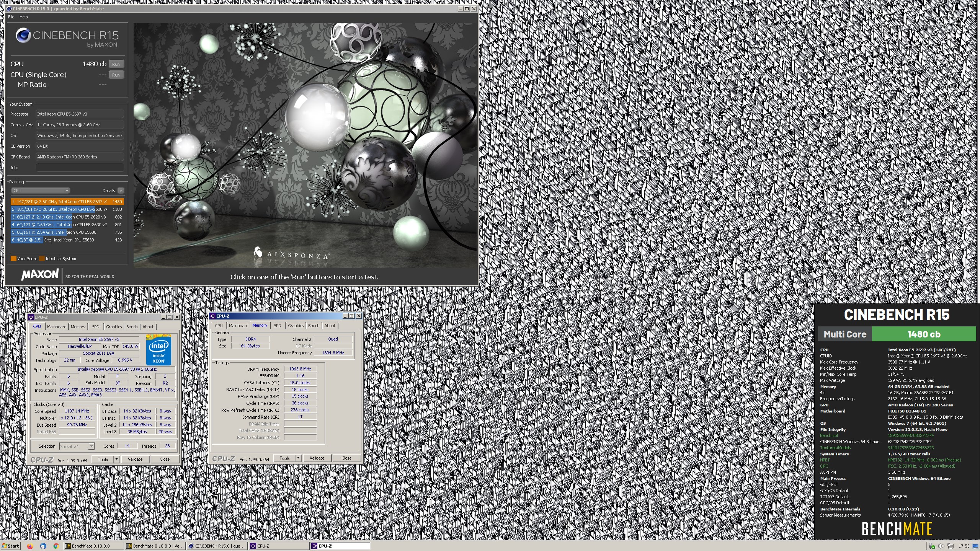Open Bench tab in left CPU-Z window

click(132, 327)
